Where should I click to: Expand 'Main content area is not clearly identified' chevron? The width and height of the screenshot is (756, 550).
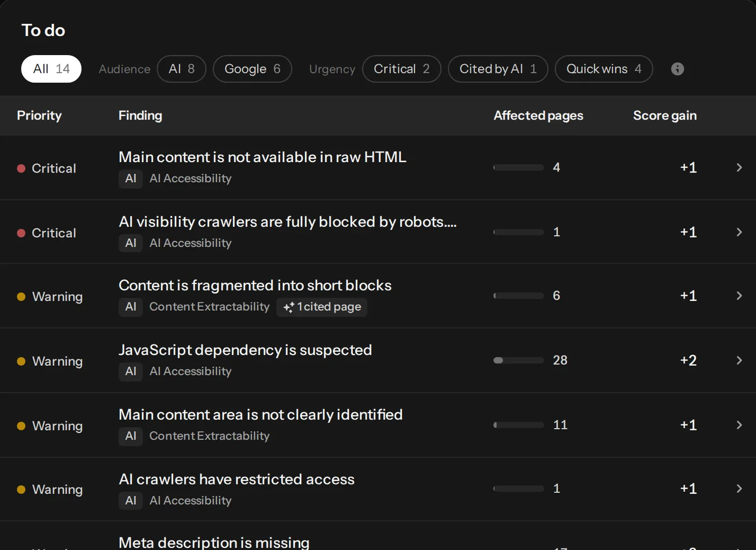coord(739,425)
